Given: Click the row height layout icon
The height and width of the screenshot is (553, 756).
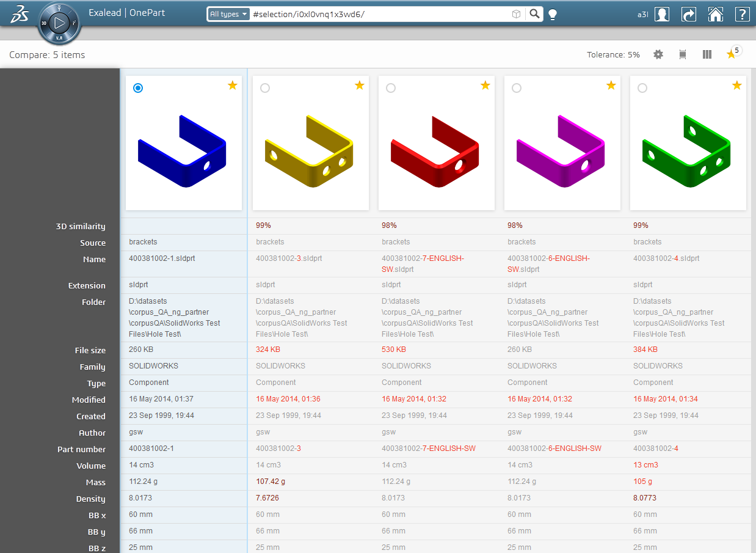Looking at the screenshot, I should pyautogui.click(x=683, y=54).
